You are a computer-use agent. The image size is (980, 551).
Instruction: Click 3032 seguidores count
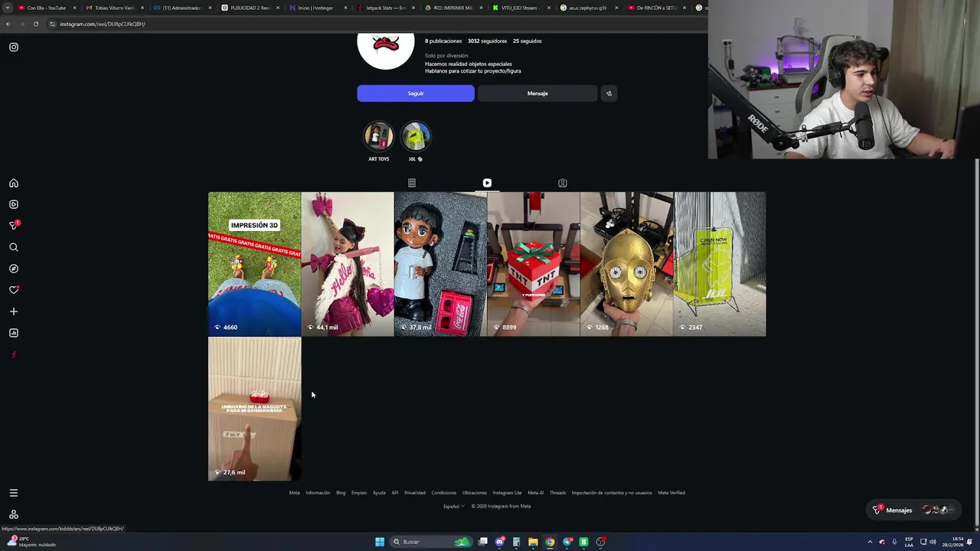click(x=487, y=41)
